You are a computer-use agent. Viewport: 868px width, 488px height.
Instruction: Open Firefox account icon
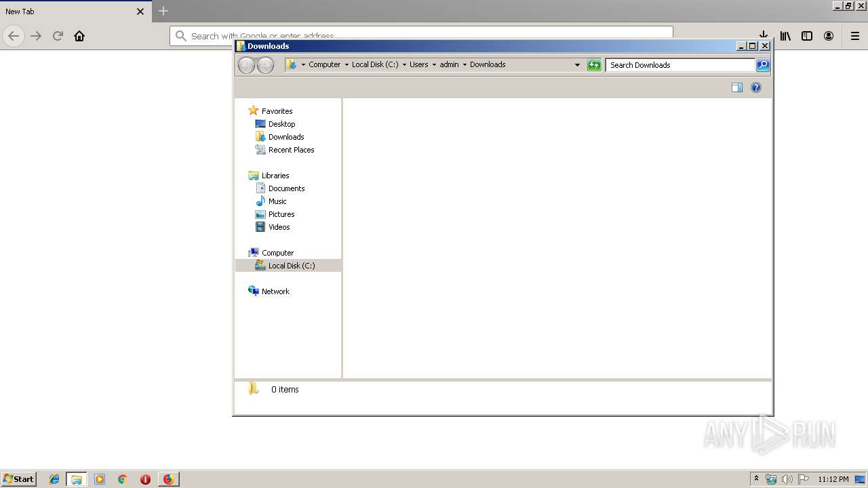[x=829, y=36]
